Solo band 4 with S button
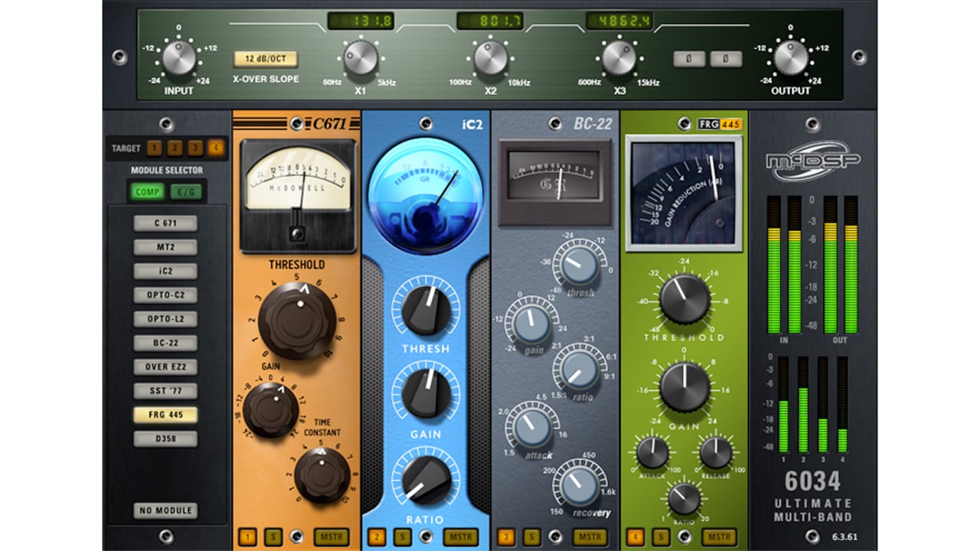980x551 pixels. (660, 536)
